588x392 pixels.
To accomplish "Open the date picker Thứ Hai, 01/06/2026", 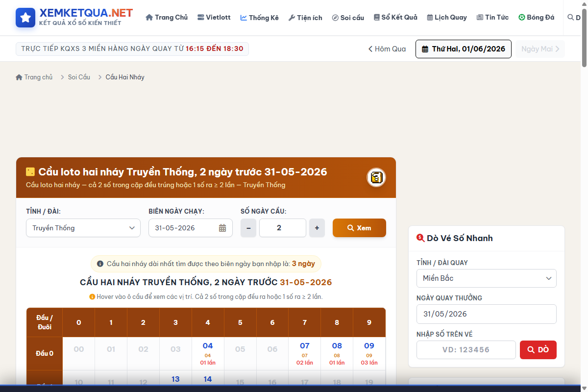I will 464,49.
